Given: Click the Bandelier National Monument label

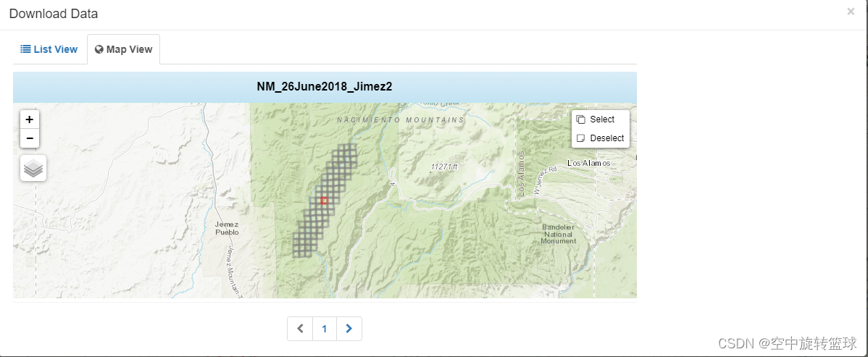Looking at the screenshot, I should pyautogui.click(x=558, y=234).
